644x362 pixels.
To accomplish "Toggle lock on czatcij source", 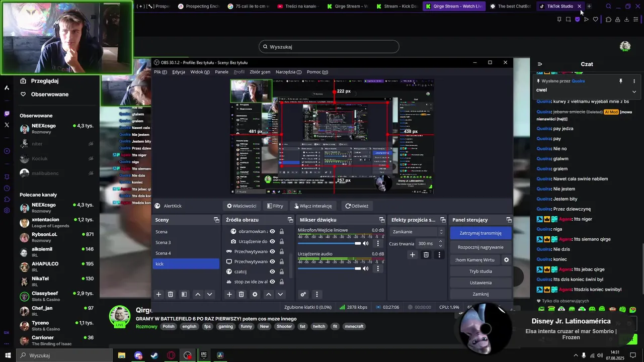I will [281, 271].
